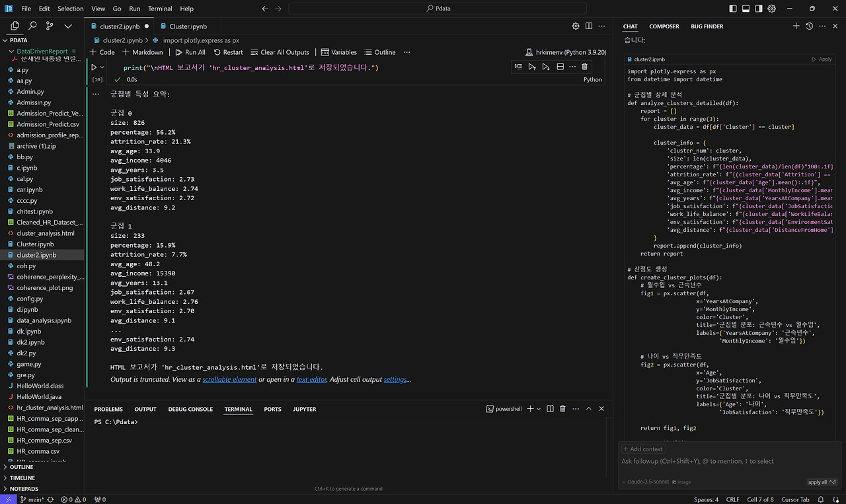
Task: Open the Source Control view icon
Action: coord(50,26)
